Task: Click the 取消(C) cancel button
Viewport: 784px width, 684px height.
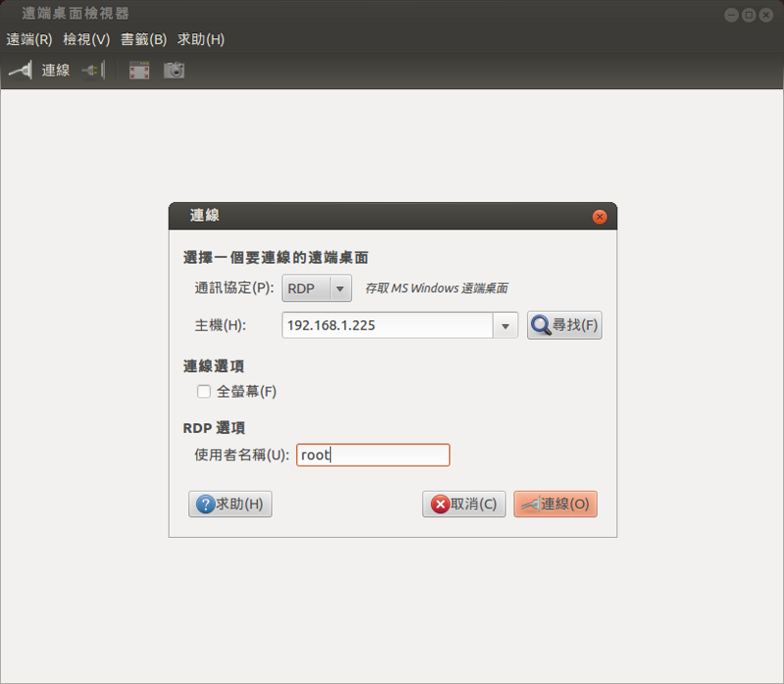Action: pyautogui.click(x=464, y=504)
